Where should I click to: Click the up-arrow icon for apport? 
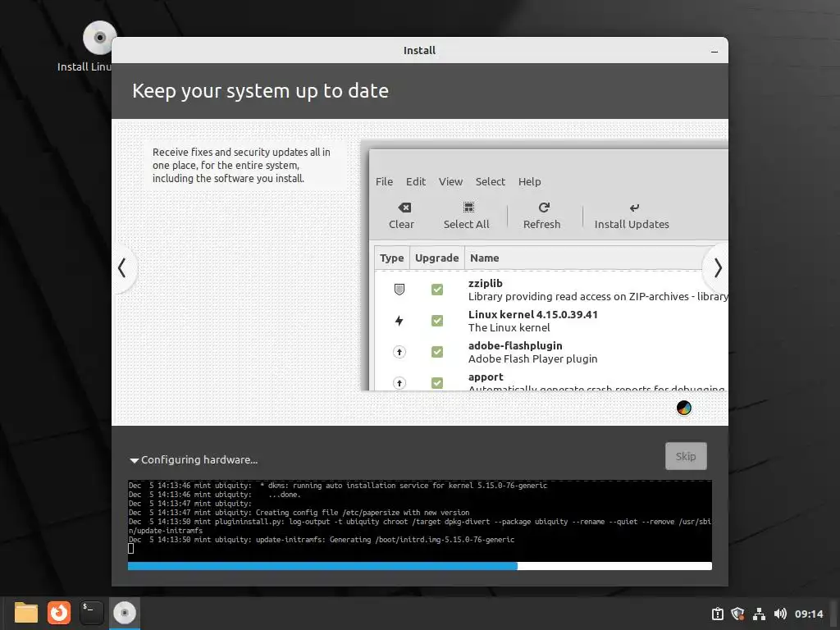tap(399, 382)
